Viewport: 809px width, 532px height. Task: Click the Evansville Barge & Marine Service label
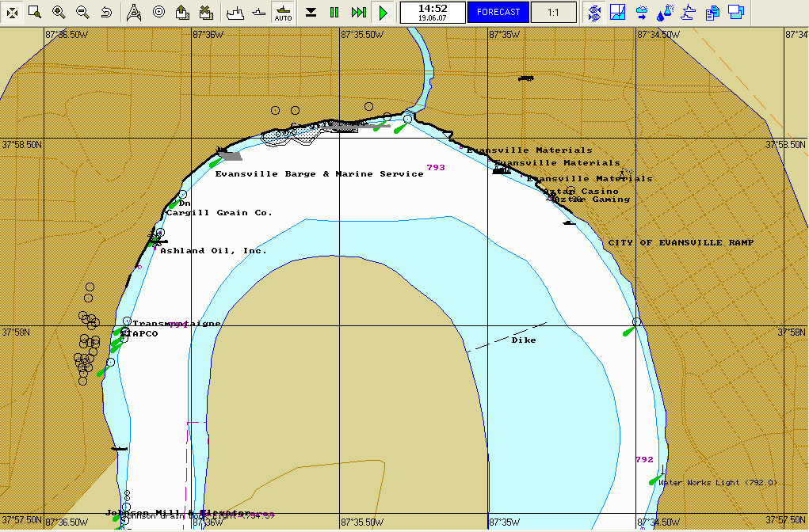[x=319, y=173]
